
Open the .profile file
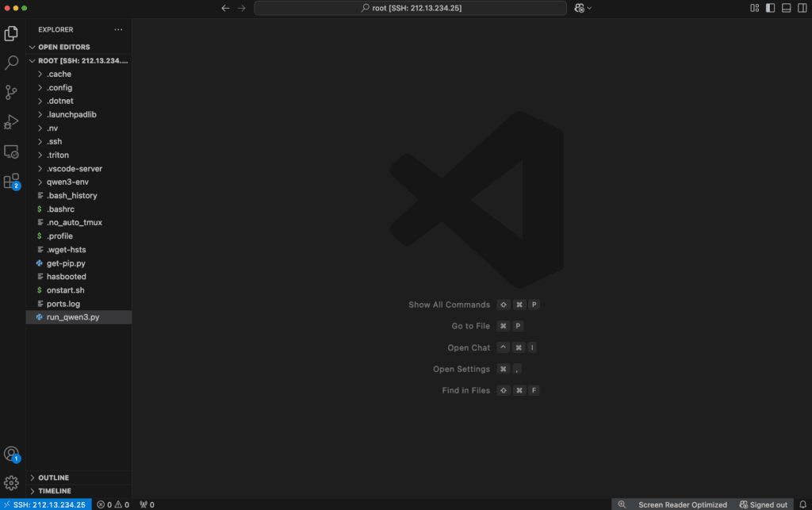(79, 236)
